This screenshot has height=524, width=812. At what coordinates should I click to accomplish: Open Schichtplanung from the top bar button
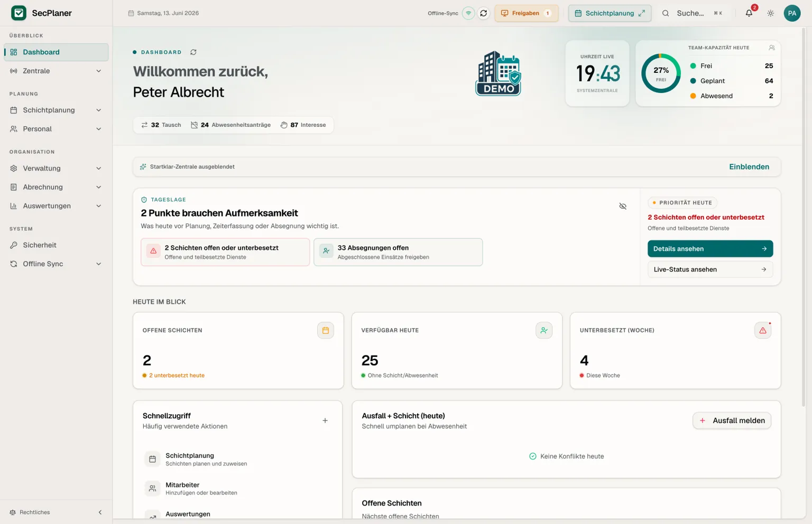610,13
